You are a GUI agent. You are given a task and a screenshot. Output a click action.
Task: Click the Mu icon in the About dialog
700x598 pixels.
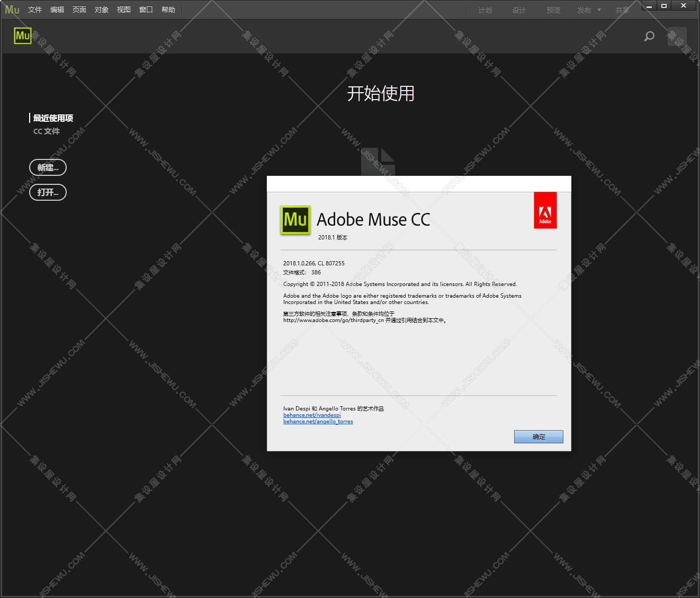[295, 220]
